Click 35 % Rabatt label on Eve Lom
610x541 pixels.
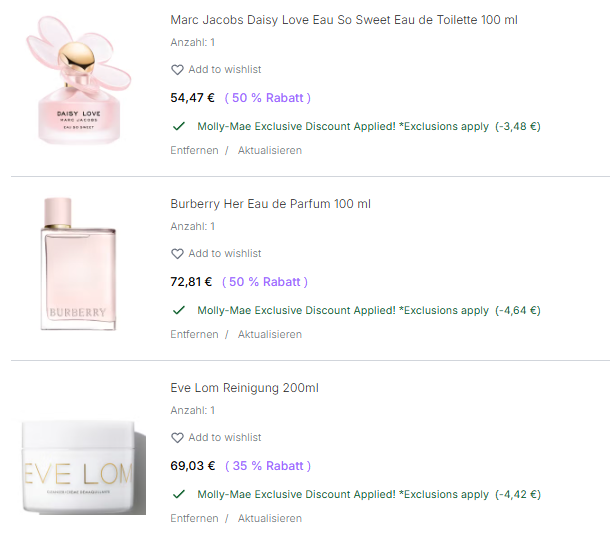click(x=267, y=466)
